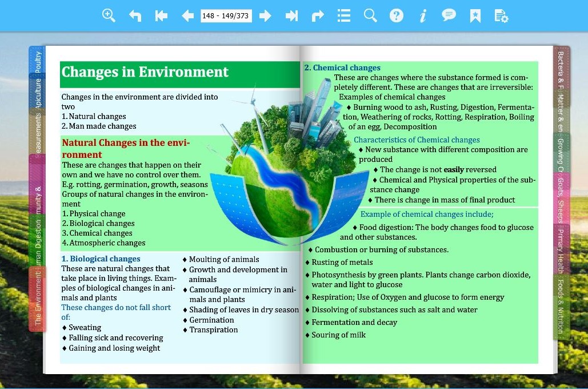The width and height of the screenshot is (588, 389).
Task: Jump to the last page
Action: 291,15
